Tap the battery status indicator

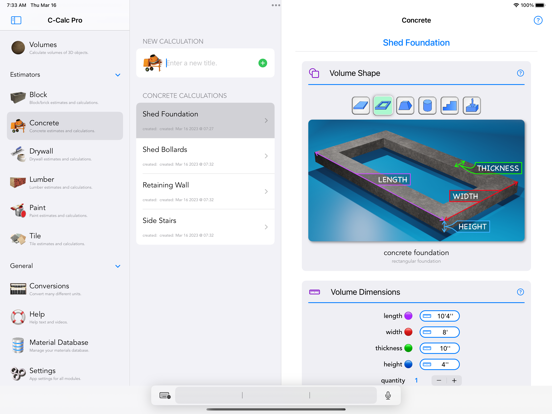pyautogui.click(x=540, y=5)
